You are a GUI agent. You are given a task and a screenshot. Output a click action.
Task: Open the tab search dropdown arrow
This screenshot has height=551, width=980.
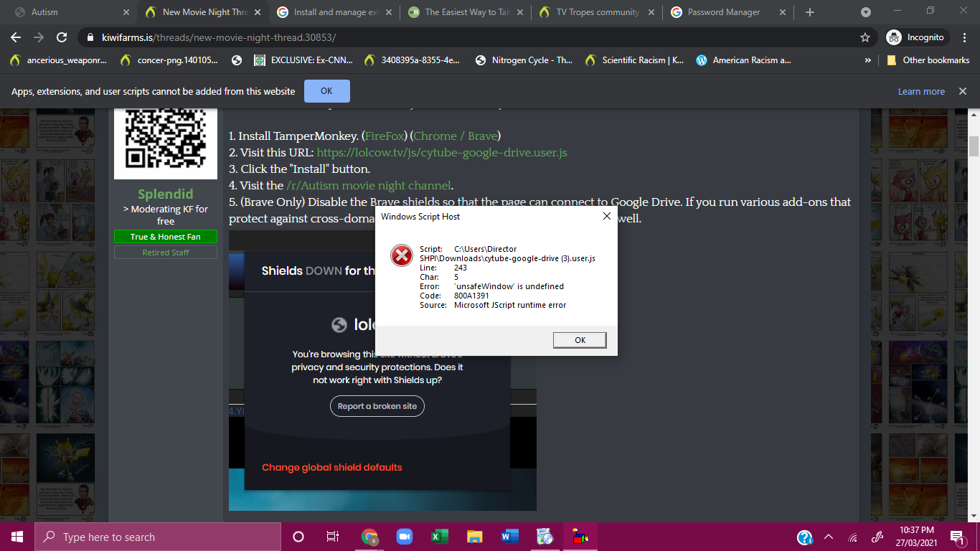866,12
